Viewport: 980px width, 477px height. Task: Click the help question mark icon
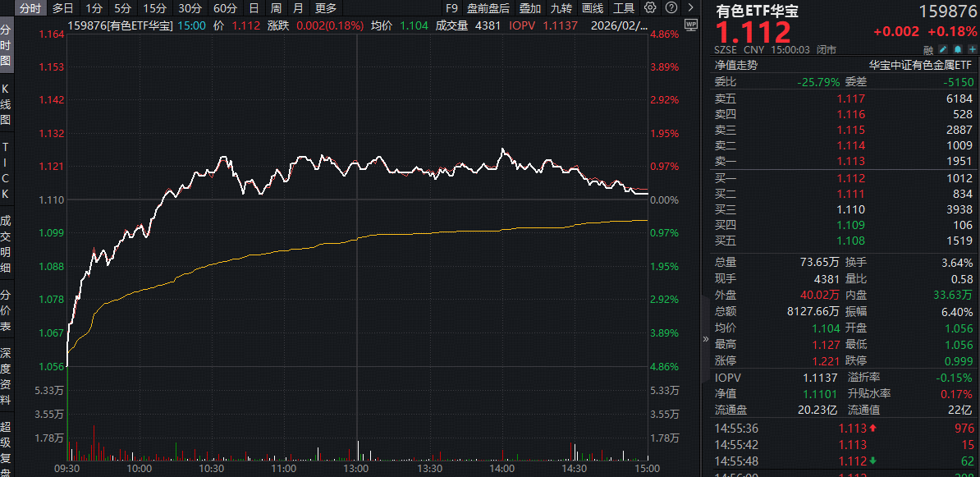[670, 8]
